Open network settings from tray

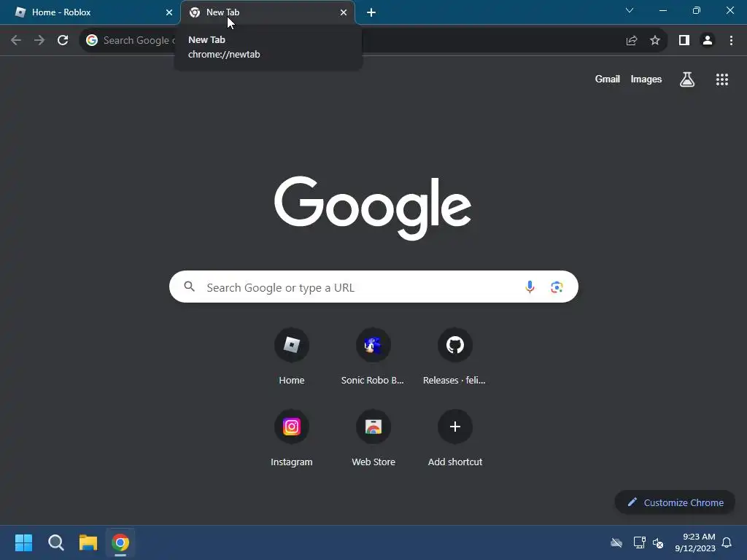click(x=639, y=542)
